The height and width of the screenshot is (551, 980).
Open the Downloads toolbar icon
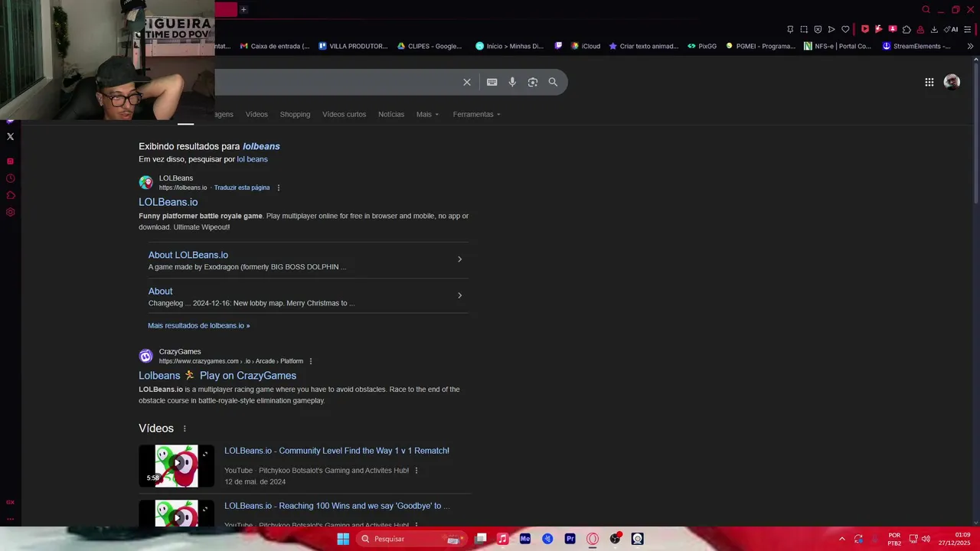934,29
